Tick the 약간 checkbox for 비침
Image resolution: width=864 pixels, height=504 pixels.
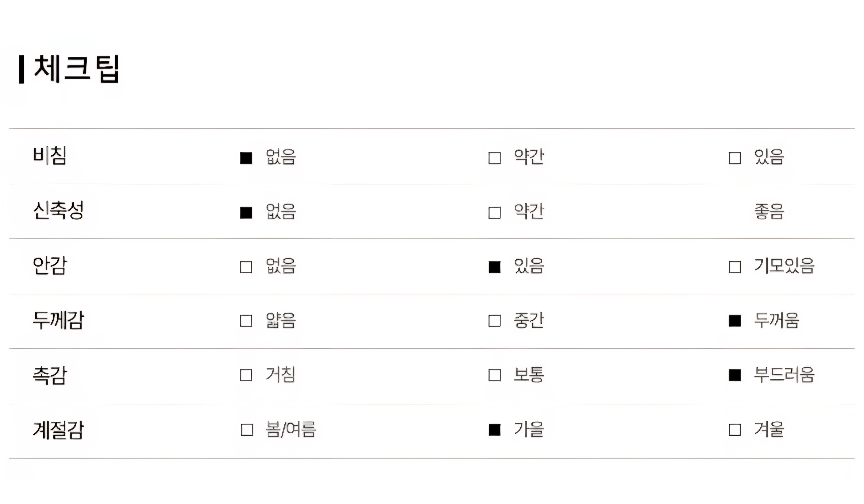(x=494, y=158)
